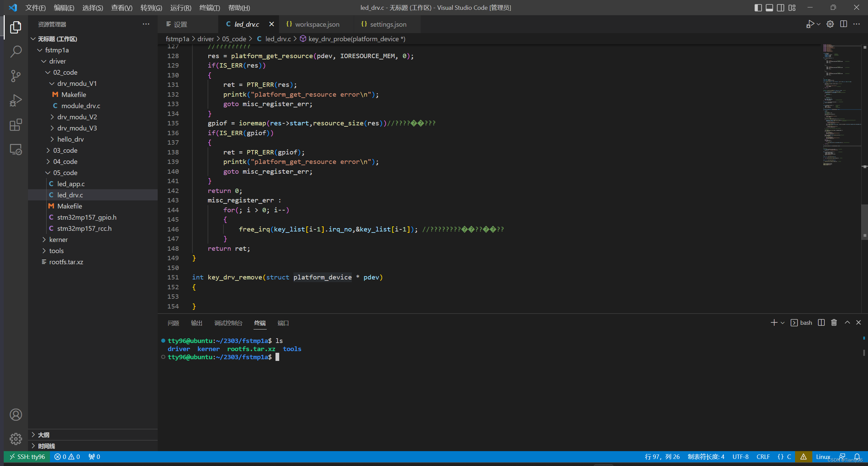Open Explorer panel more actions ellipsis
The height and width of the screenshot is (466, 868).
tap(146, 24)
